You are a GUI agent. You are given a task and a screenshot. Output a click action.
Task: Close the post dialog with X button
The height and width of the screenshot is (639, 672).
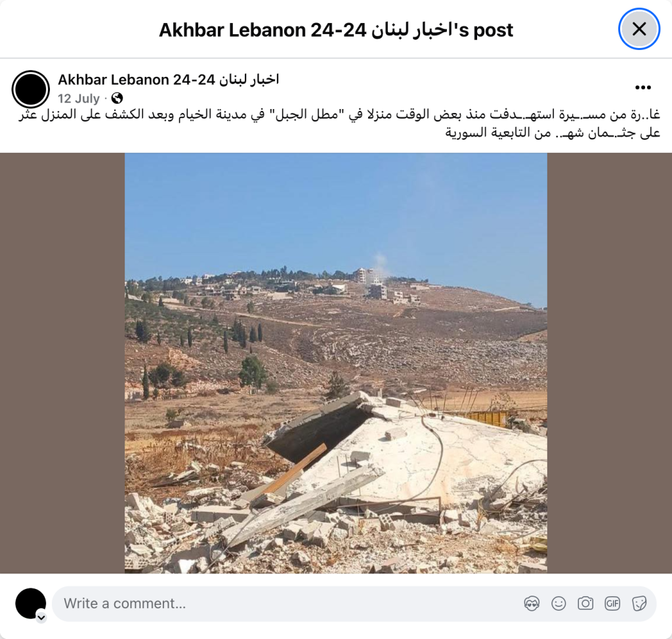[x=639, y=29]
